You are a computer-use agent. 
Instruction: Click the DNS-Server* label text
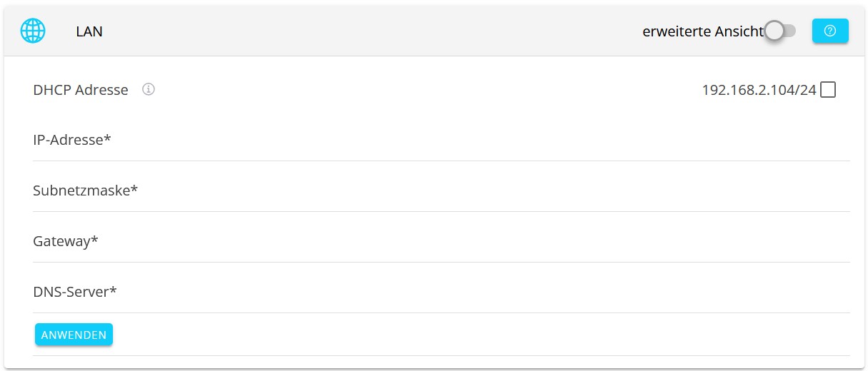pos(75,293)
